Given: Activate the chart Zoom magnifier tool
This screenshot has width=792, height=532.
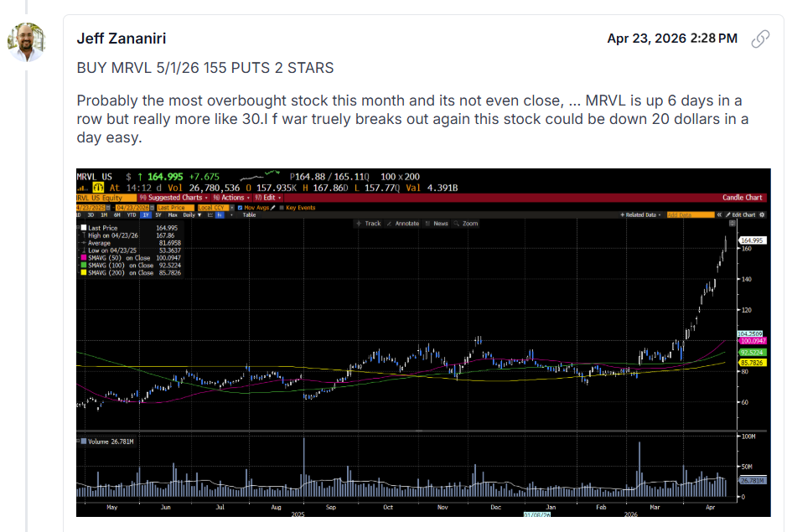Looking at the screenshot, I should click(466, 224).
